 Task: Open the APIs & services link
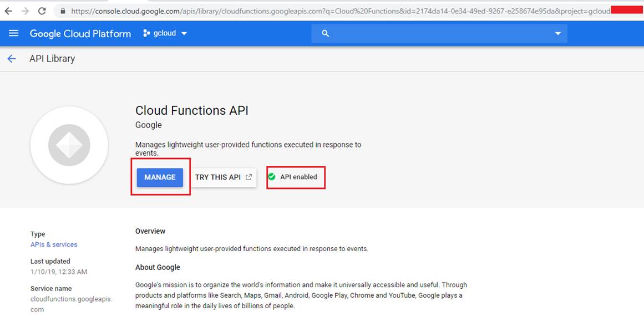click(54, 244)
